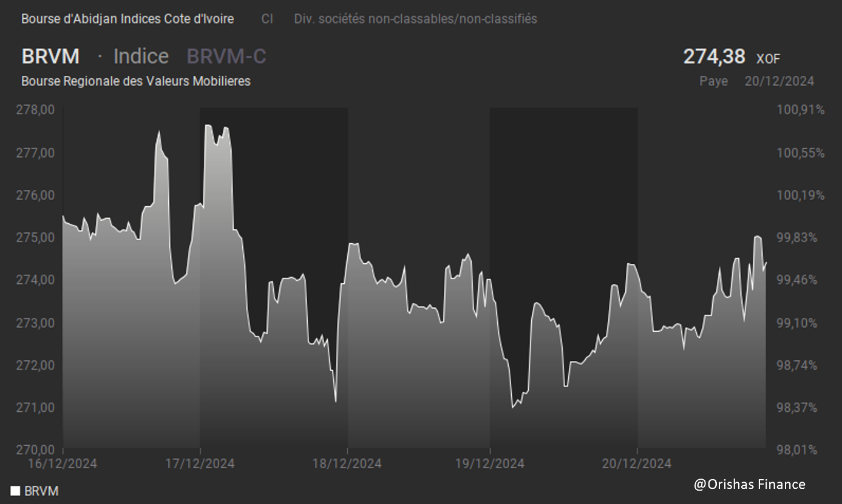842x504 pixels.
Task: Click the 19/12/2024 axis date
Action: (489, 464)
